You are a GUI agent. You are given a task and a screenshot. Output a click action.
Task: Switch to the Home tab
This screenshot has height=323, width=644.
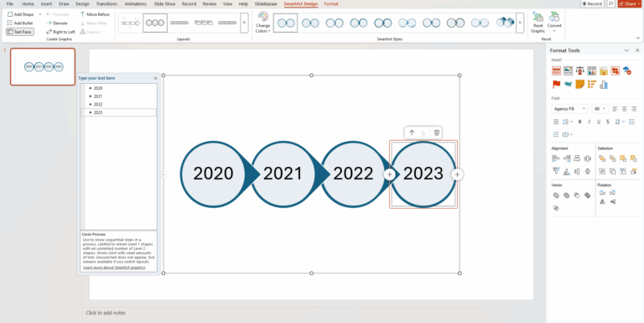28,3
